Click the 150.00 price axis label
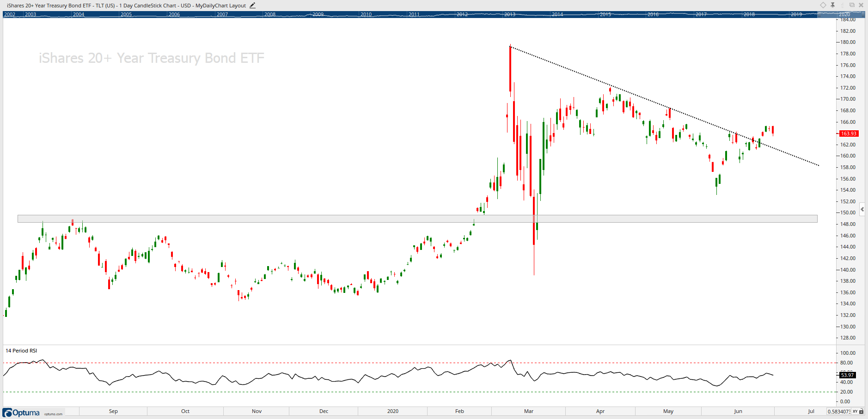The image size is (868, 419). [848, 213]
